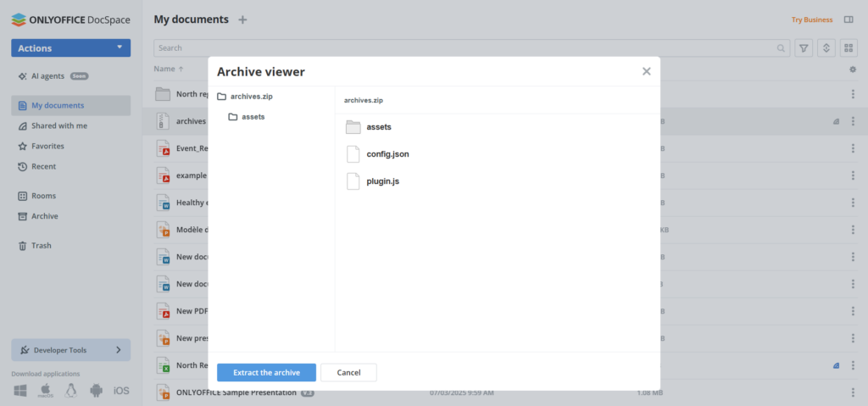Click the search magnifier icon
The width and height of the screenshot is (868, 406).
781,48
